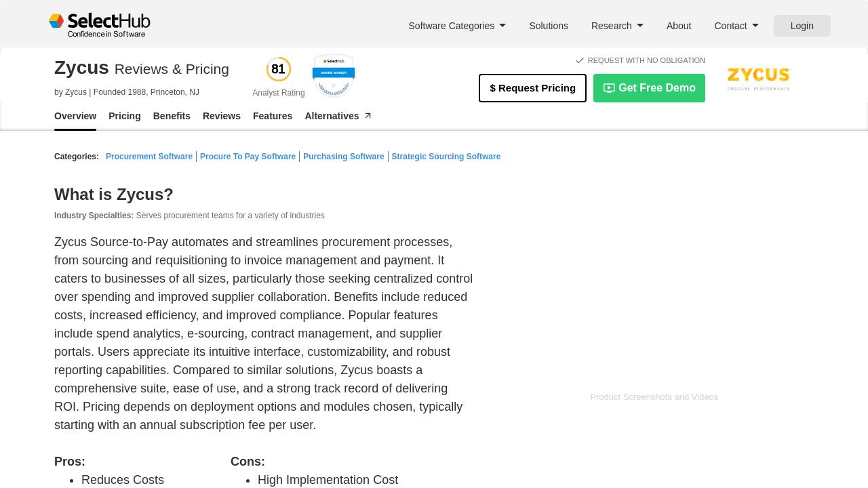The image size is (868, 488).
Task: Expand the Software Categories dropdown
Action: point(457,26)
